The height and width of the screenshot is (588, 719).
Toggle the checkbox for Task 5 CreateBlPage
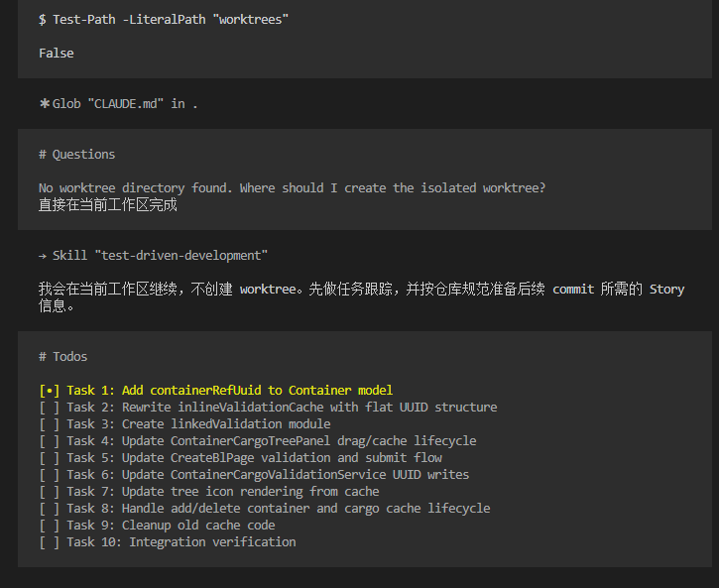click(49, 458)
